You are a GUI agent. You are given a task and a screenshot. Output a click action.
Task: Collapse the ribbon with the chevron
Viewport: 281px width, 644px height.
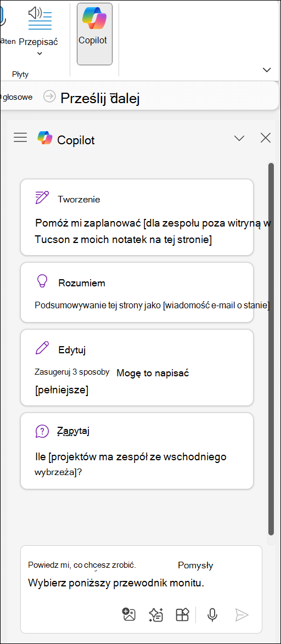(x=267, y=70)
